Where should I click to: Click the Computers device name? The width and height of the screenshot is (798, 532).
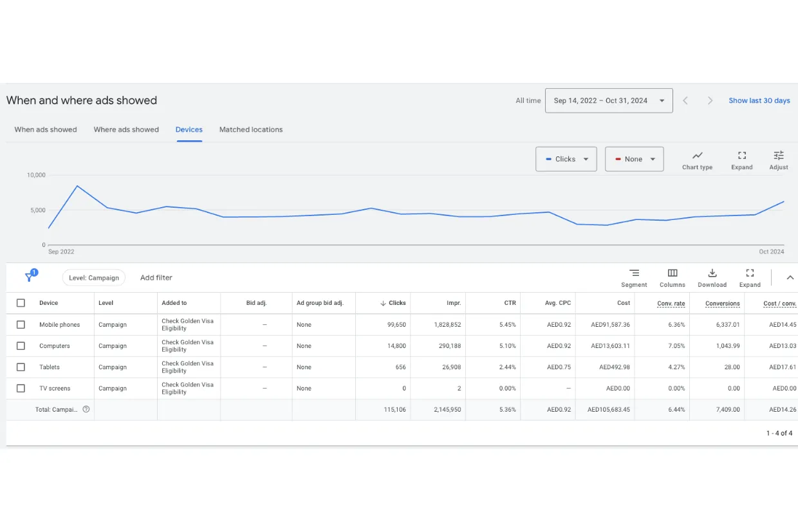point(55,346)
